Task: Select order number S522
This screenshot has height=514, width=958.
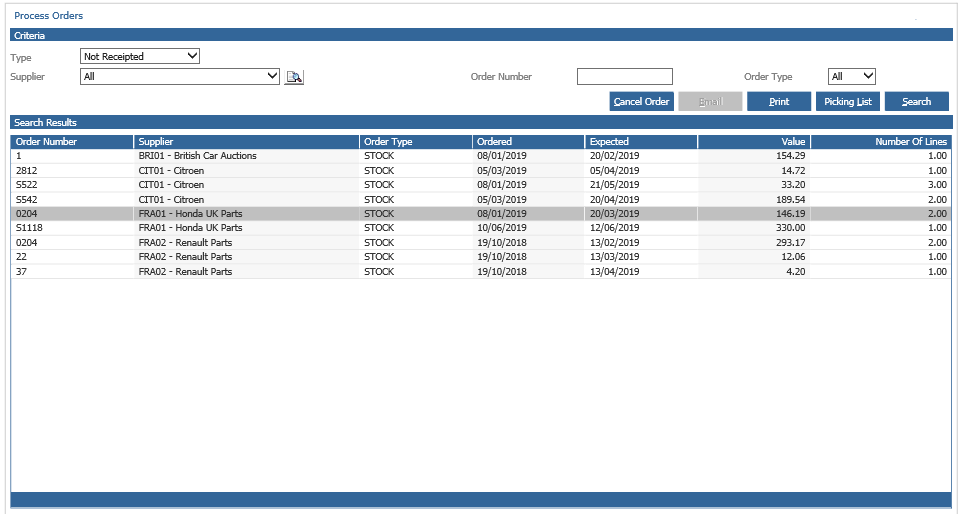Action: pos(481,185)
